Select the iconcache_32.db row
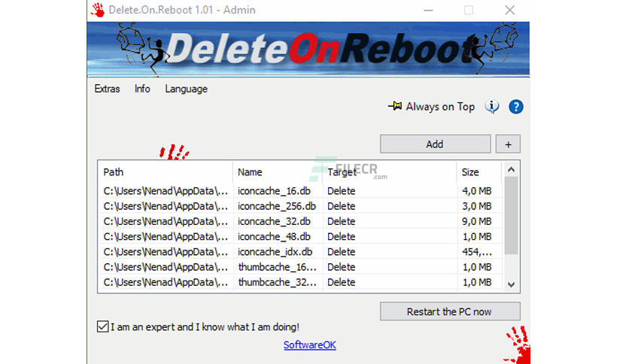 click(x=301, y=221)
